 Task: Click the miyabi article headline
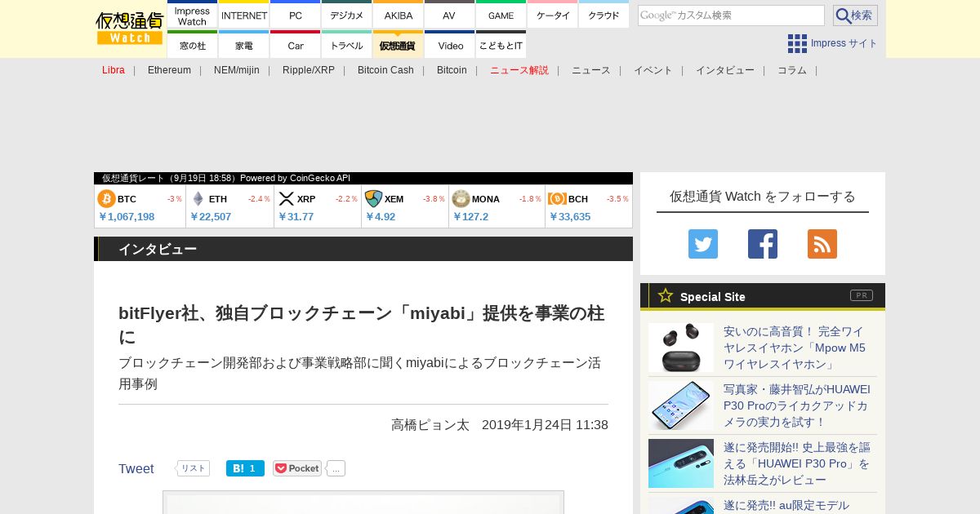tap(363, 325)
